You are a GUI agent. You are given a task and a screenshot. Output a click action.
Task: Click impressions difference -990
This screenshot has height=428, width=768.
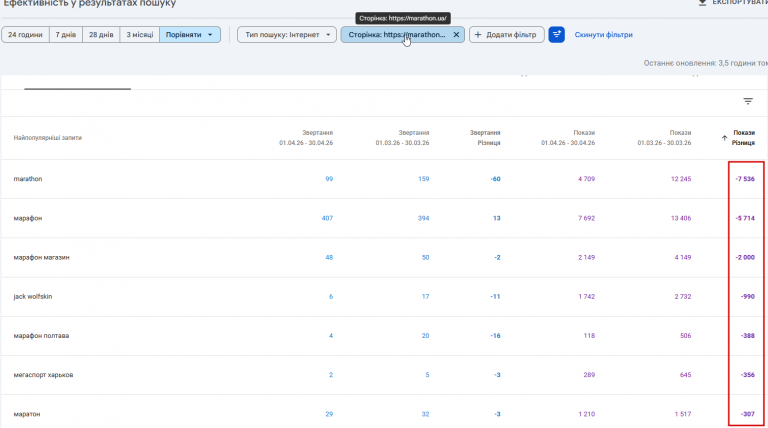click(x=748, y=297)
